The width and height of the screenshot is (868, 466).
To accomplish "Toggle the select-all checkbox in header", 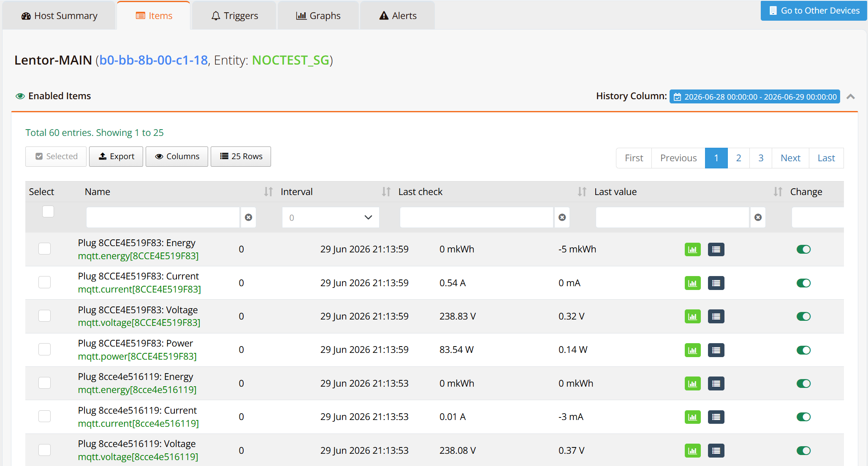I will (x=48, y=211).
